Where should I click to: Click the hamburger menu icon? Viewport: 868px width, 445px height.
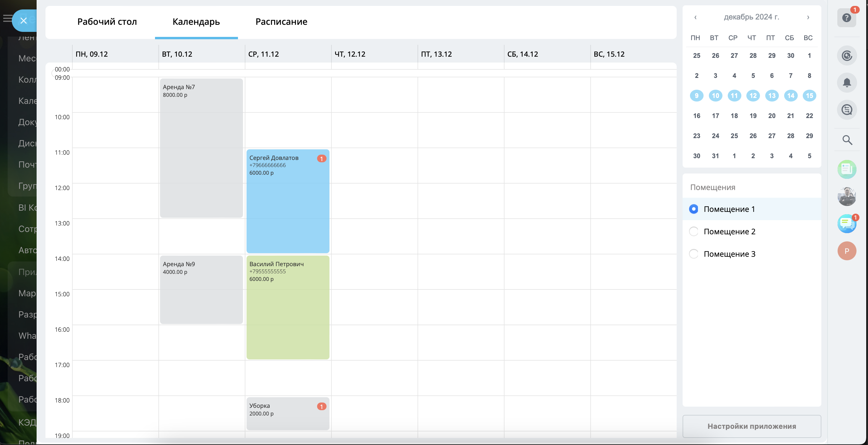click(x=7, y=19)
